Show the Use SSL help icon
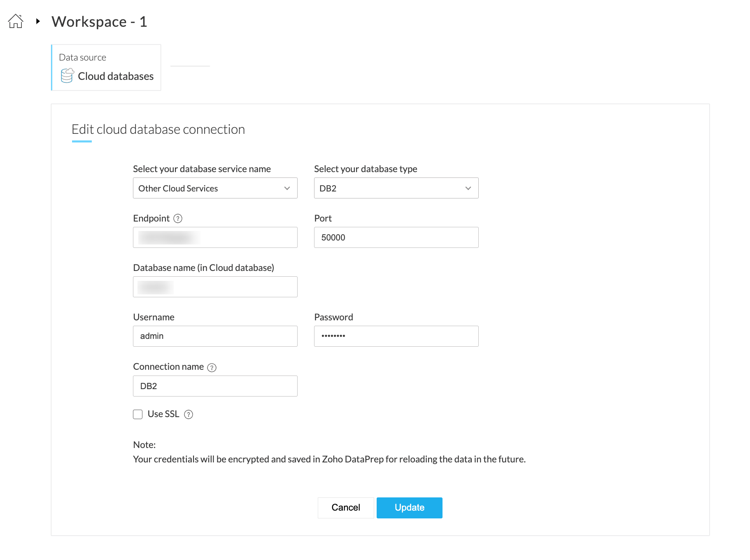Viewport: 750px width, 560px height. pyautogui.click(x=189, y=415)
